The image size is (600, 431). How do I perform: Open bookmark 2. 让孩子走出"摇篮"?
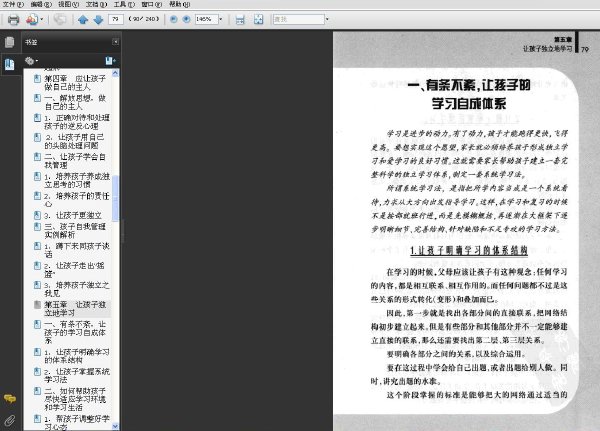[74, 269]
